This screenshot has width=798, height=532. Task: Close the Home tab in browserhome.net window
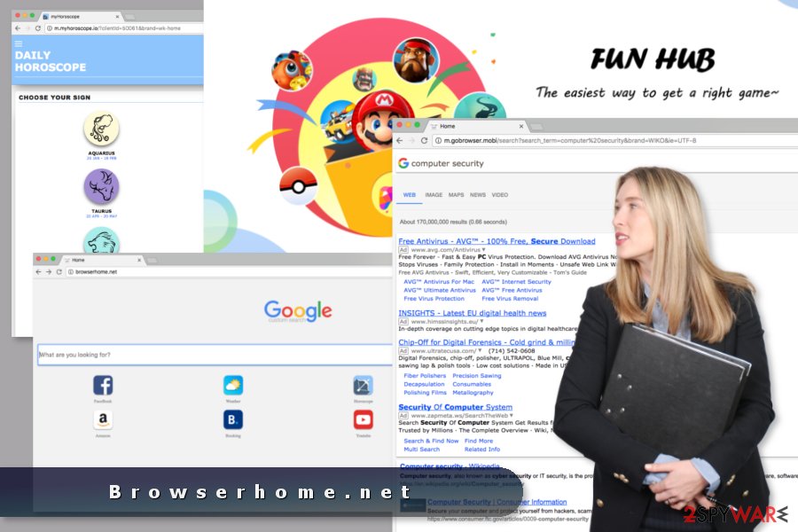139,260
